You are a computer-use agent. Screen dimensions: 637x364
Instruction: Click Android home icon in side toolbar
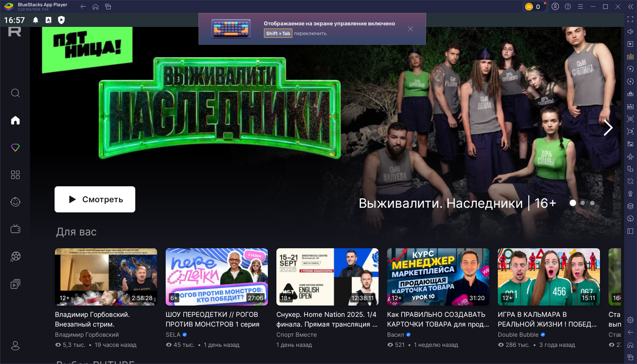(630, 345)
